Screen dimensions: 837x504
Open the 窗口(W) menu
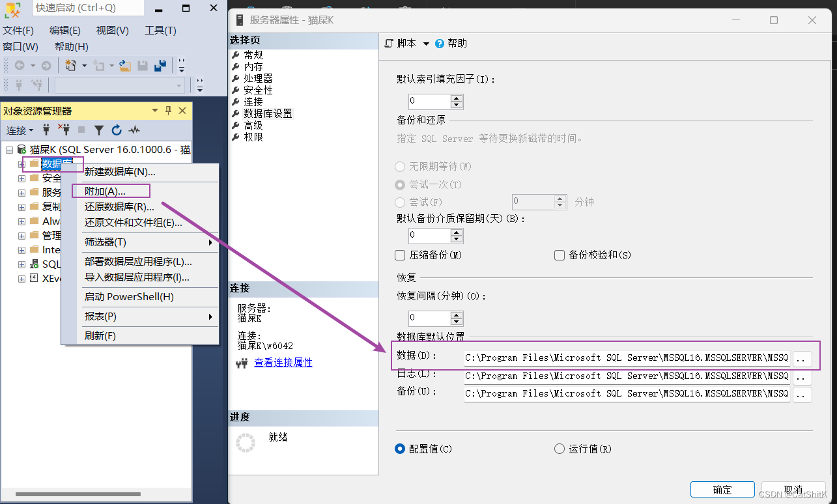20,47
